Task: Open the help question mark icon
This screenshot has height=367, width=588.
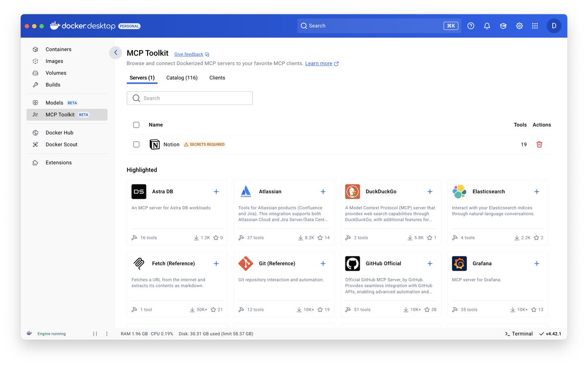Action: click(471, 26)
